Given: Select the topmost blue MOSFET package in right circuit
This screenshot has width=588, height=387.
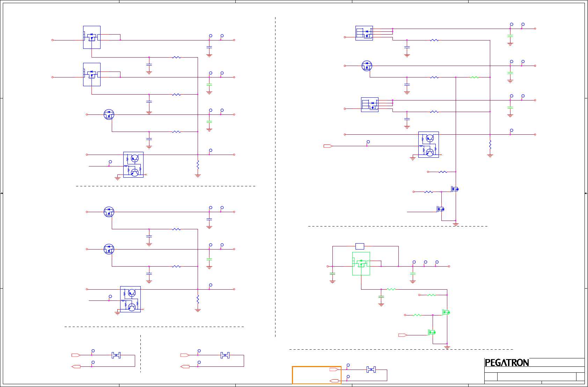Looking at the screenshot, I should tap(364, 33).
